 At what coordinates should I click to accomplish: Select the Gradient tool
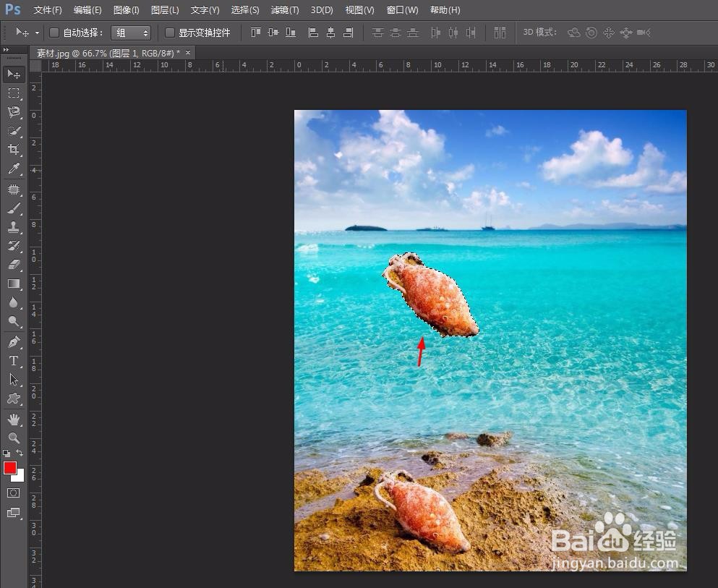click(14, 284)
